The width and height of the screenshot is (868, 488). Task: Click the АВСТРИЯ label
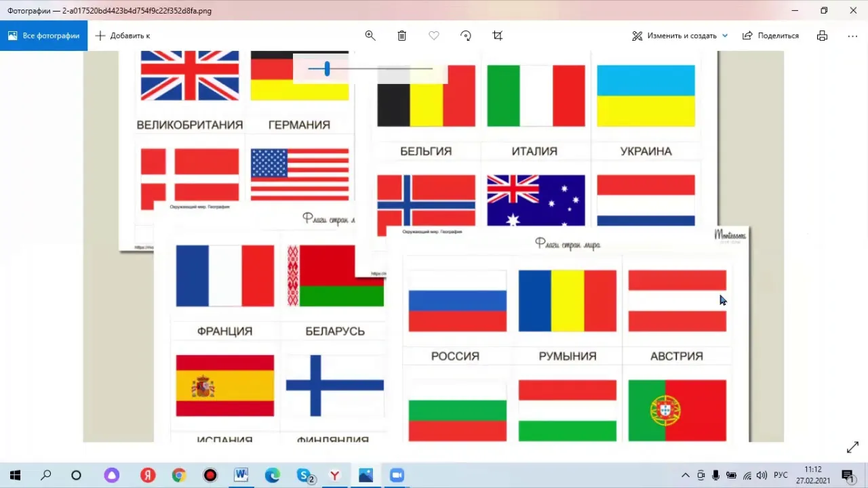pos(677,356)
